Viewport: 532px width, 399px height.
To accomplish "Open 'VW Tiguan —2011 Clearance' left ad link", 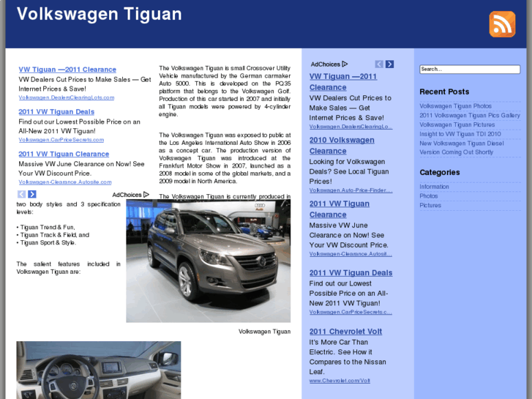I will 67,70.
